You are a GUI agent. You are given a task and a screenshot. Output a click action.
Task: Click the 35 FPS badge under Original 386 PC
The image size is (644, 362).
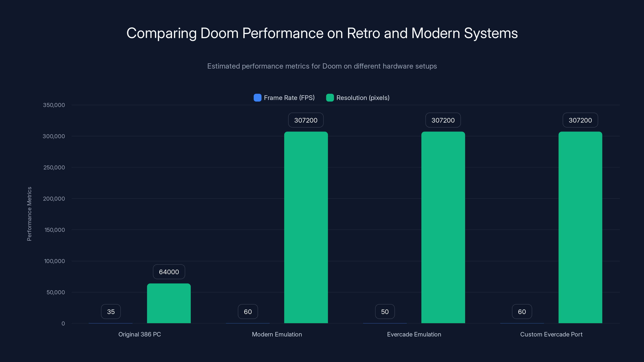point(111,311)
